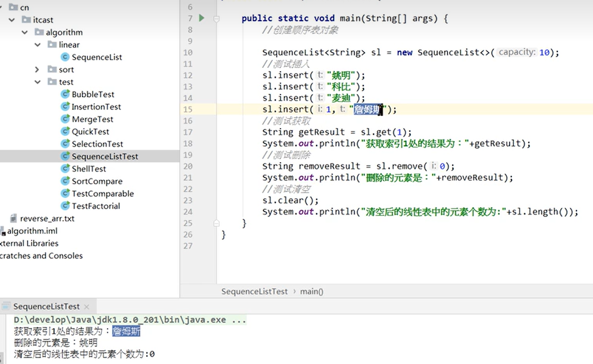The height and width of the screenshot is (364, 593).
Task: Click the sort folder icon
Action: coord(52,69)
